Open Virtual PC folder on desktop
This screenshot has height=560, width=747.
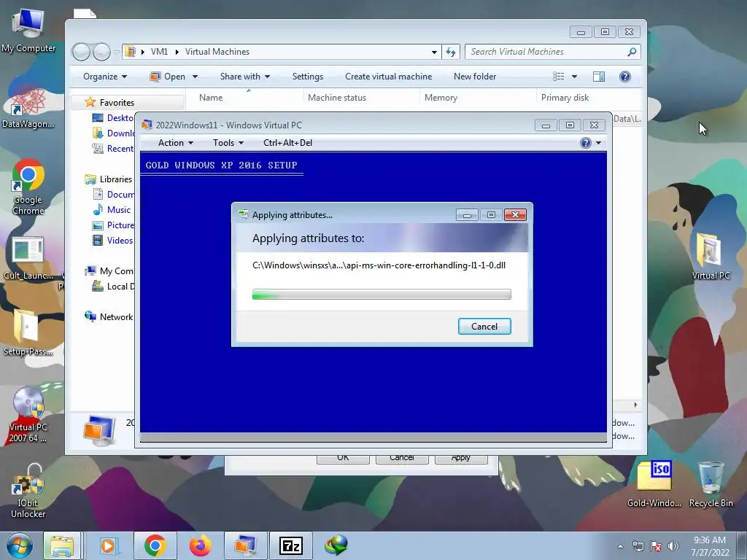pyautogui.click(x=711, y=256)
